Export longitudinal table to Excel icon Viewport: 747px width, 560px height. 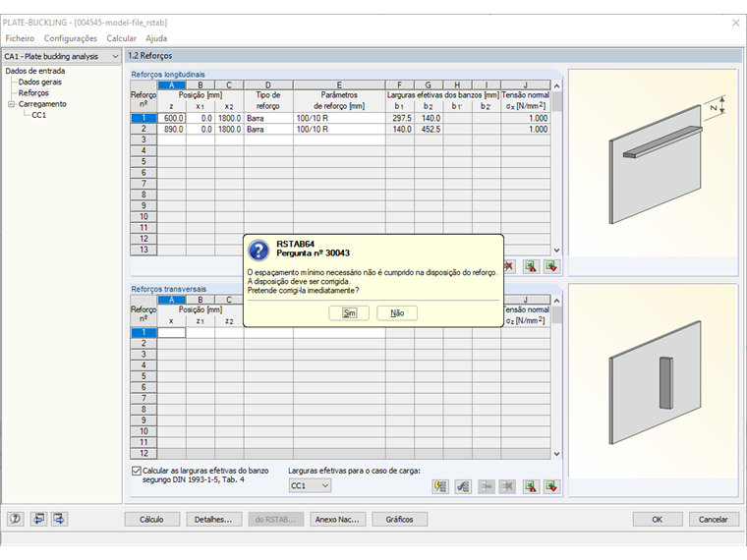coord(531,266)
